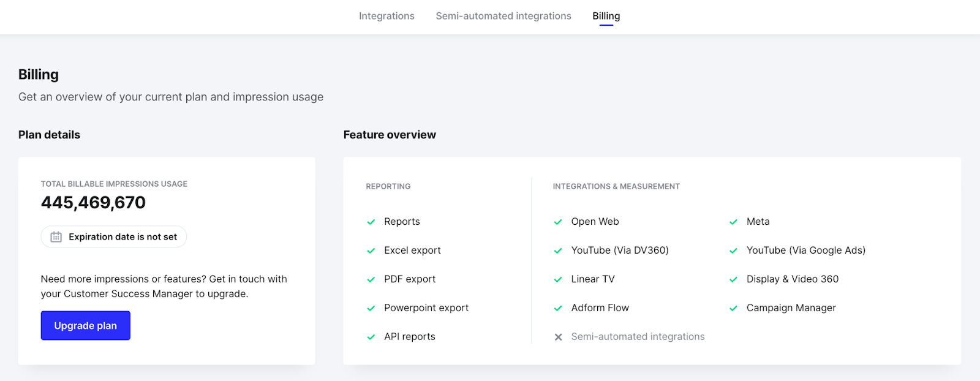Click the Billing page heading
980x381 pixels.
tap(39, 75)
